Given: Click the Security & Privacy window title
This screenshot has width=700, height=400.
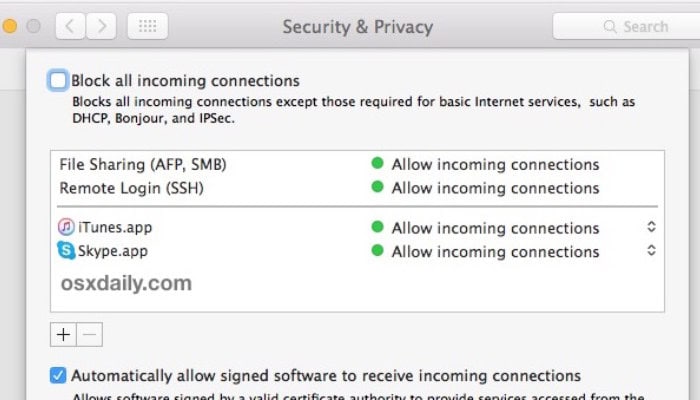Looking at the screenshot, I should point(358,27).
